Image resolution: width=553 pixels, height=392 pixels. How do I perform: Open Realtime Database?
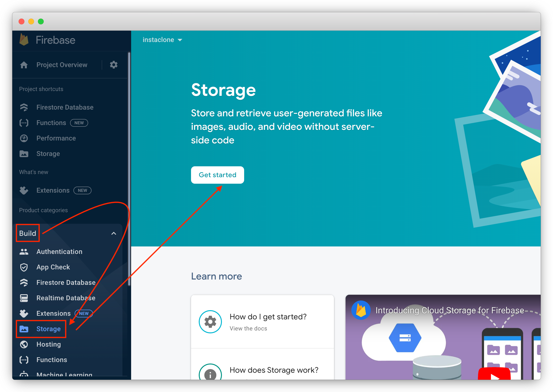[x=66, y=298]
